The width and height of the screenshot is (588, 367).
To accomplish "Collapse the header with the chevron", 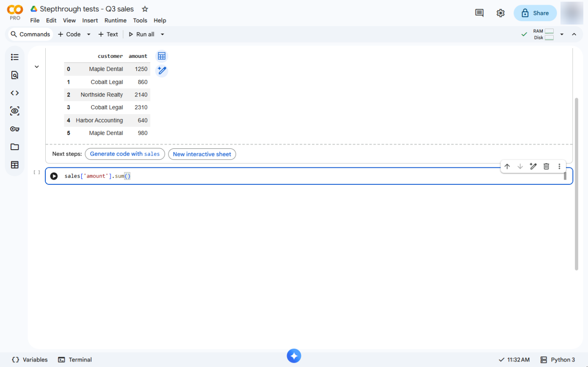I will point(574,34).
